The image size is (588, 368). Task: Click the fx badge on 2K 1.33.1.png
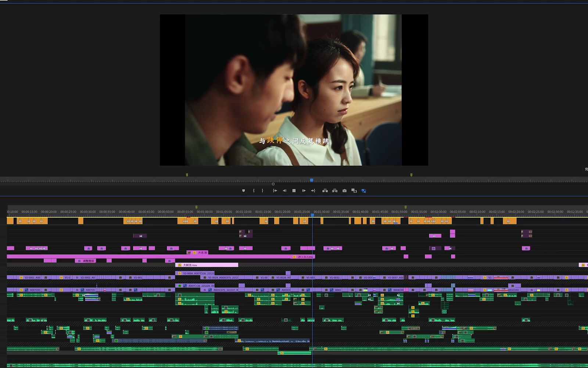294,257
